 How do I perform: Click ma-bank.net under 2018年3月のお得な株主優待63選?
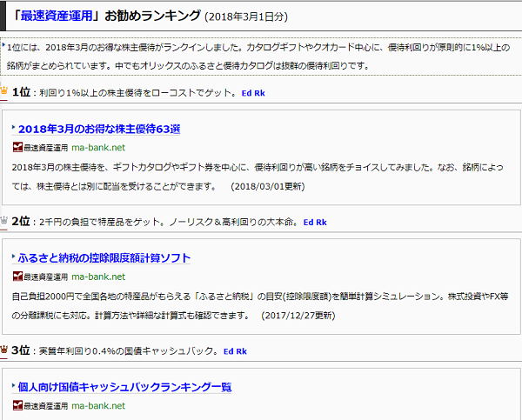pos(98,148)
